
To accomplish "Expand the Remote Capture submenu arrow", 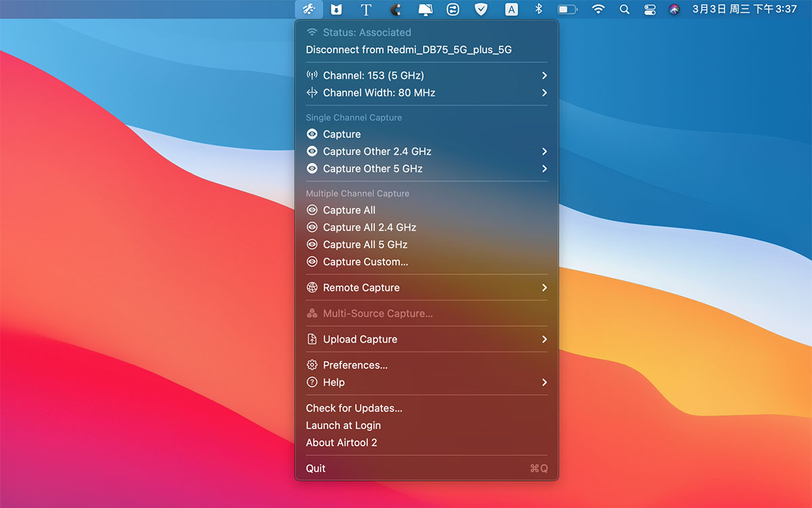I will [545, 288].
